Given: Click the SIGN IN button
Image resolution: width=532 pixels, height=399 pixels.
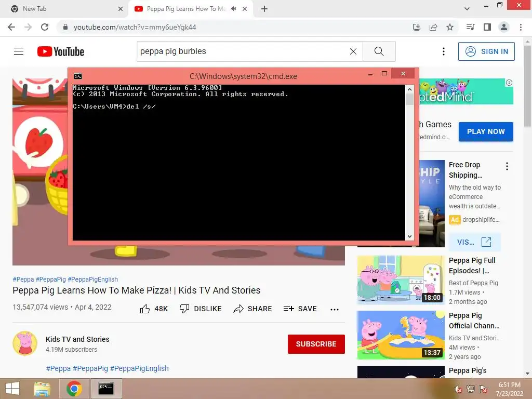Looking at the screenshot, I should pos(486,51).
